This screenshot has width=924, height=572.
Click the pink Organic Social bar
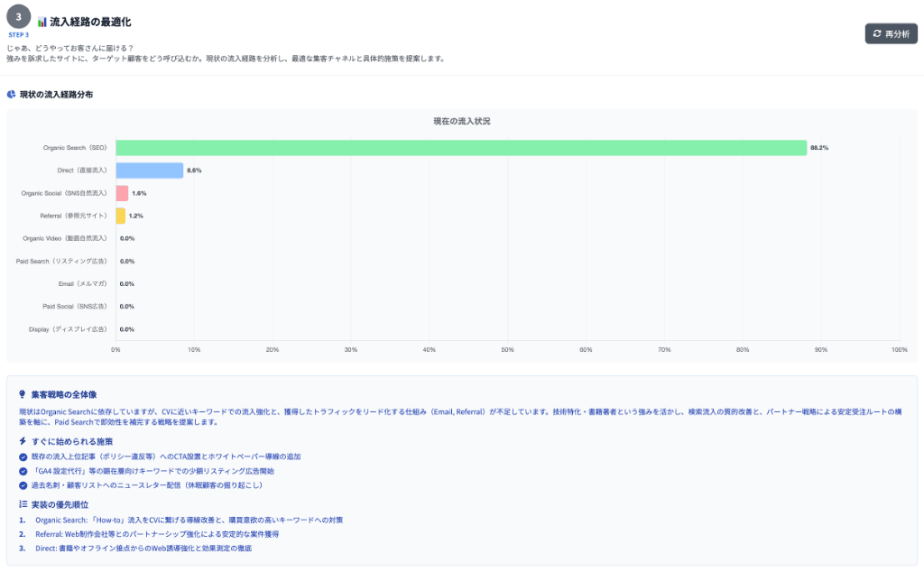[x=122, y=193]
